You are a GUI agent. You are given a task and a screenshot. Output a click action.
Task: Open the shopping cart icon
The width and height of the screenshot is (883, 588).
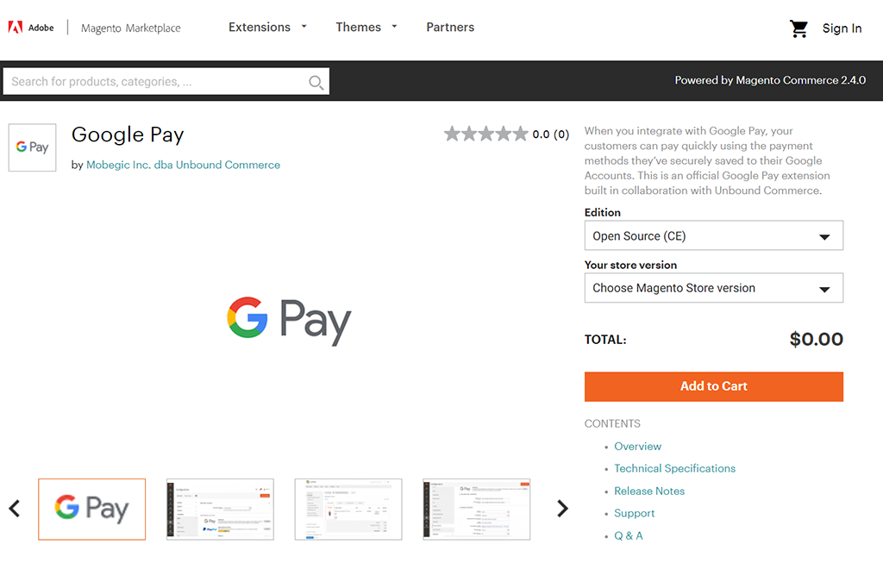click(x=799, y=28)
